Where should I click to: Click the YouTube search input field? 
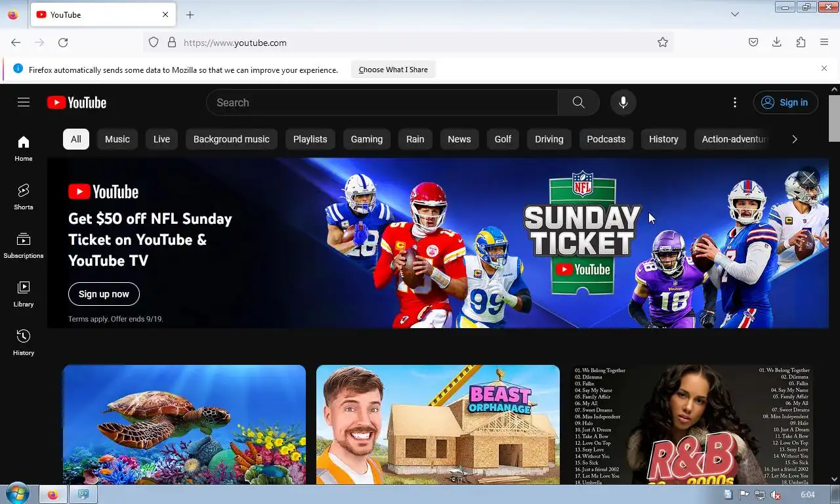coord(382,102)
